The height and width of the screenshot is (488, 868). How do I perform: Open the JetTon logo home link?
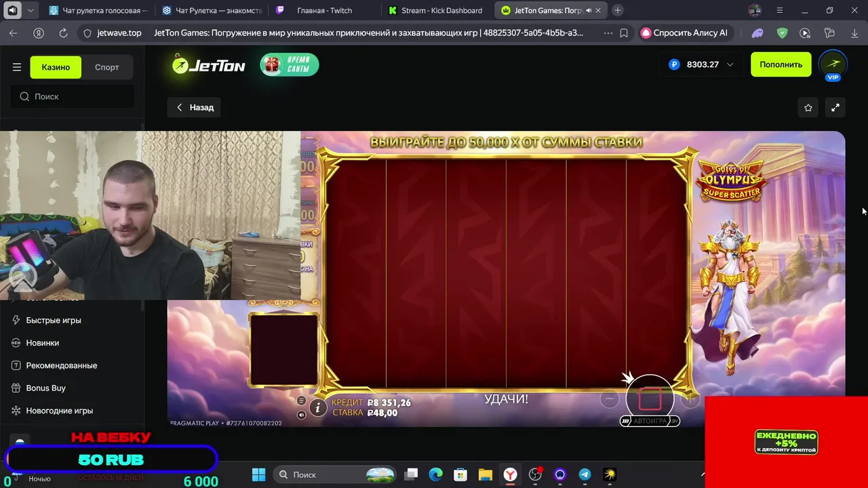tap(208, 64)
